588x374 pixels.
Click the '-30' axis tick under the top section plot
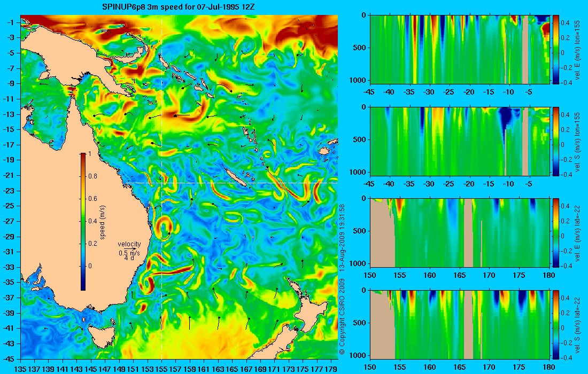(429, 92)
